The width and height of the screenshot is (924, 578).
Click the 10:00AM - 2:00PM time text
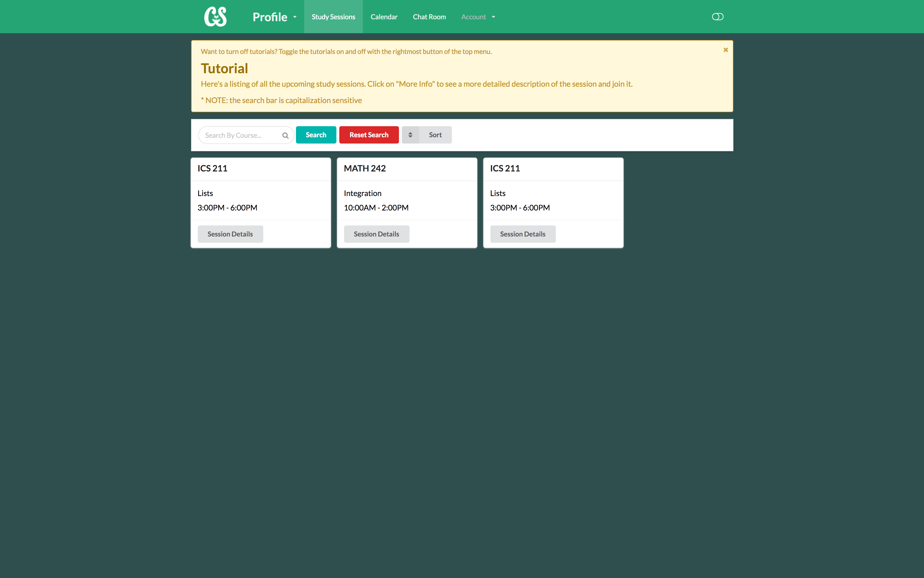tap(376, 208)
